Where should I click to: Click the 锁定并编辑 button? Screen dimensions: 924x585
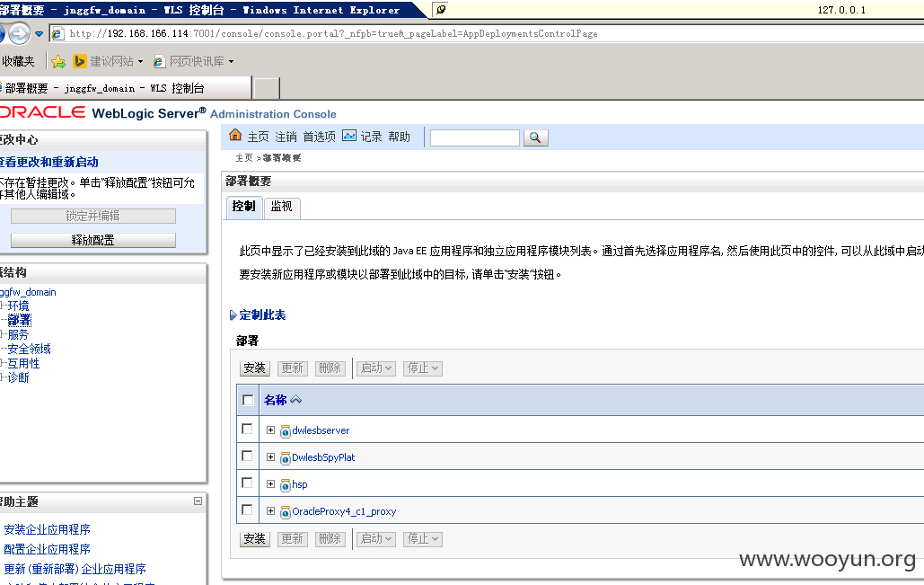coord(93,216)
